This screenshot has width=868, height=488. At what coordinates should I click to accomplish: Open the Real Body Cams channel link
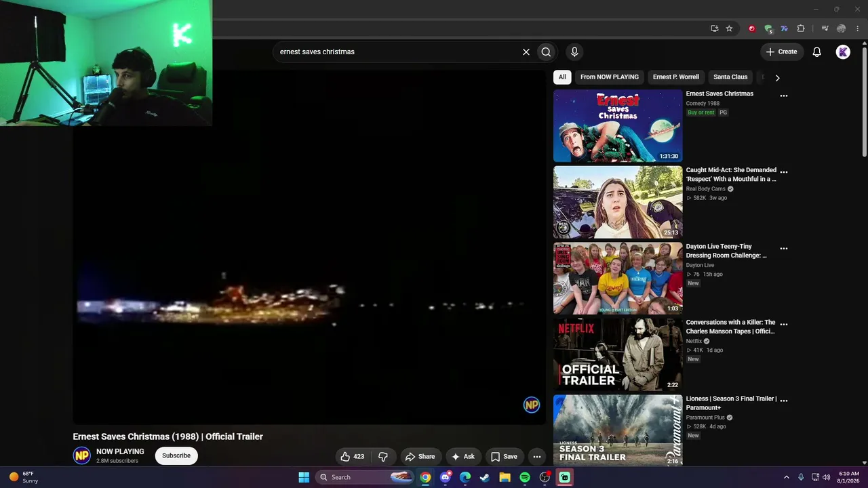point(706,189)
